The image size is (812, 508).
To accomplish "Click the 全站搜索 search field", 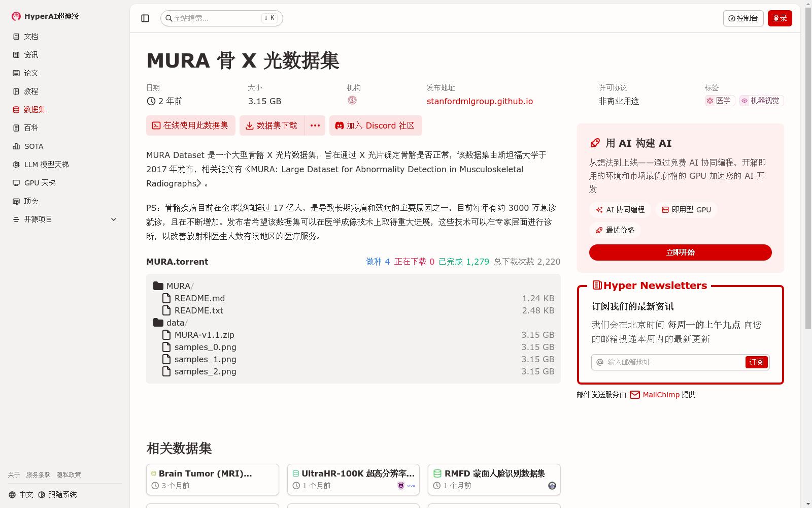I will pyautogui.click(x=221, y=18).
